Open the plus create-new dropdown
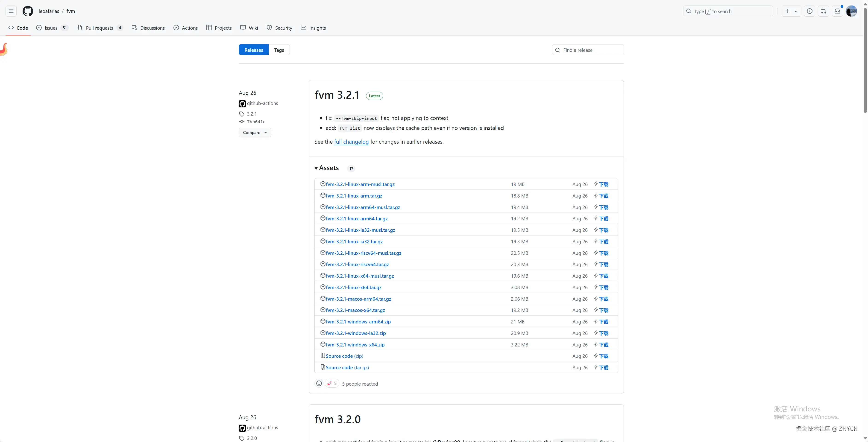The image size is (868, 442). 791,11
